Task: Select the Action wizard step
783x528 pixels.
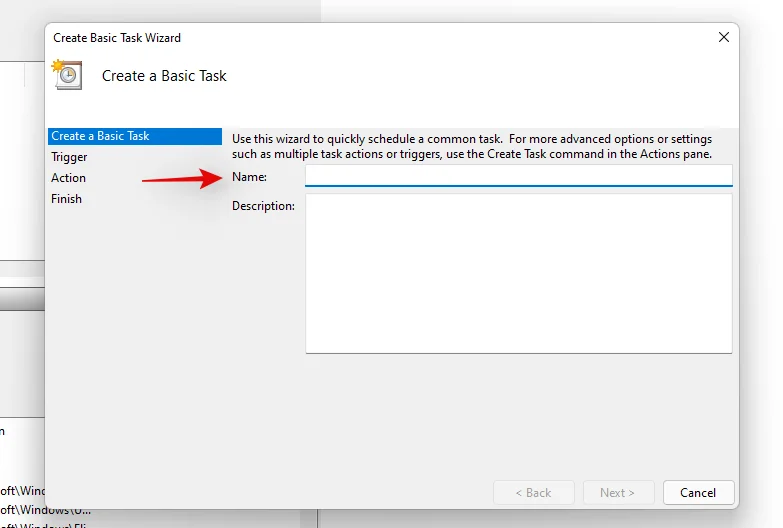Action: pos(68,178)
